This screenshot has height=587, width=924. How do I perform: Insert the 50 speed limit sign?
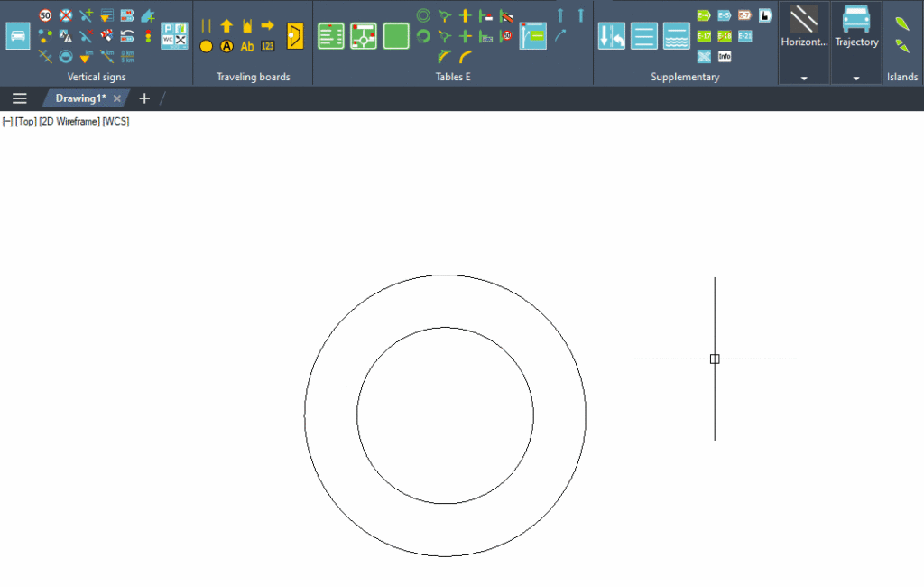point(45,15)
